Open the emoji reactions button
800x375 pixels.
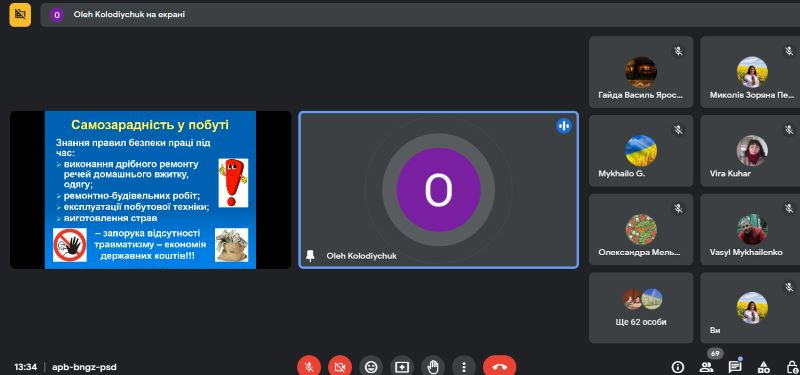click(371, 366)
